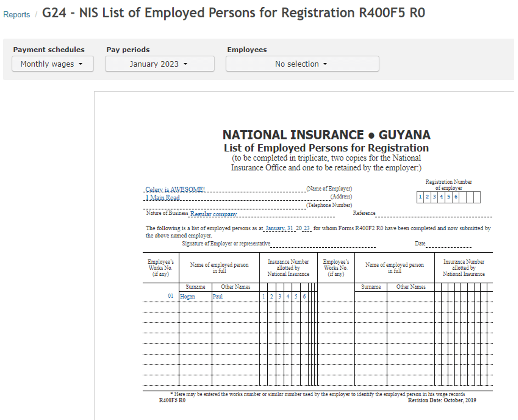Click the form code R400F5 R0 footer

coord(172,400)
